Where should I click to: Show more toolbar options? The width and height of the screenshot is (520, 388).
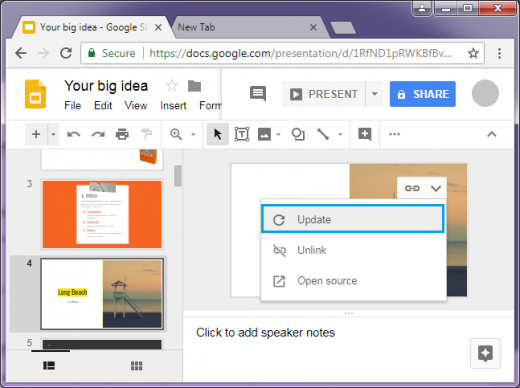point(394,134)
